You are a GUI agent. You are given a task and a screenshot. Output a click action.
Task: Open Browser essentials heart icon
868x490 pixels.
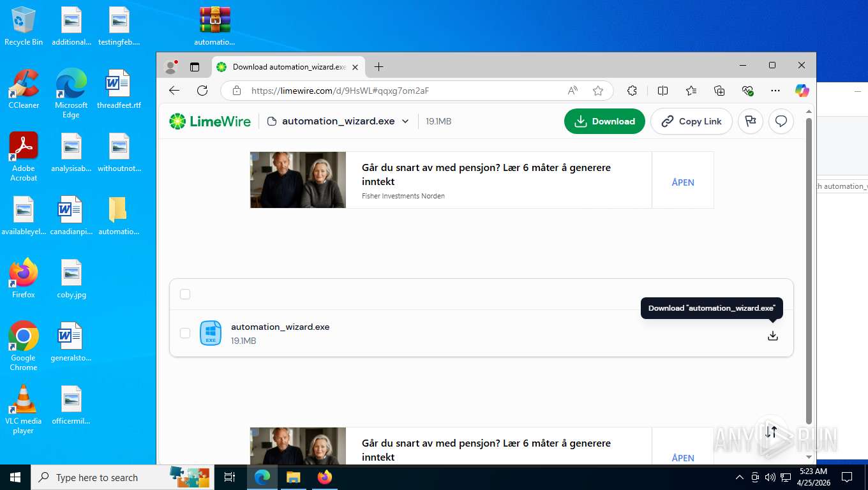(748, 91)
